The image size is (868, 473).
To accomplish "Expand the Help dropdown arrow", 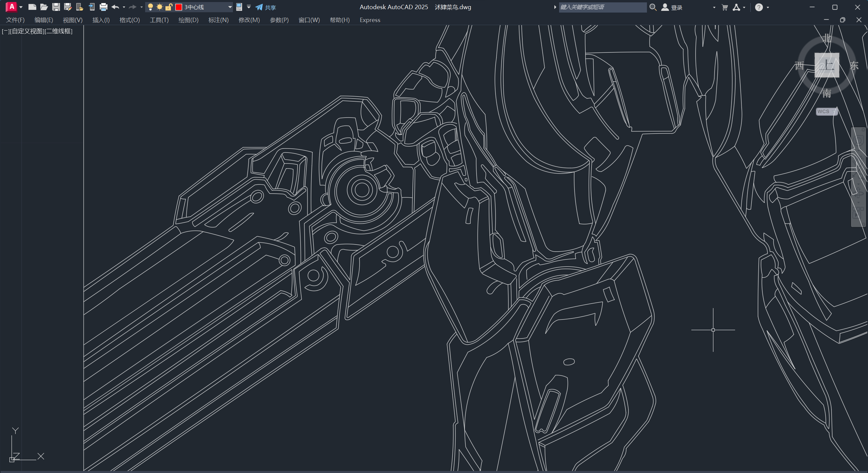I will coord(768,7).
